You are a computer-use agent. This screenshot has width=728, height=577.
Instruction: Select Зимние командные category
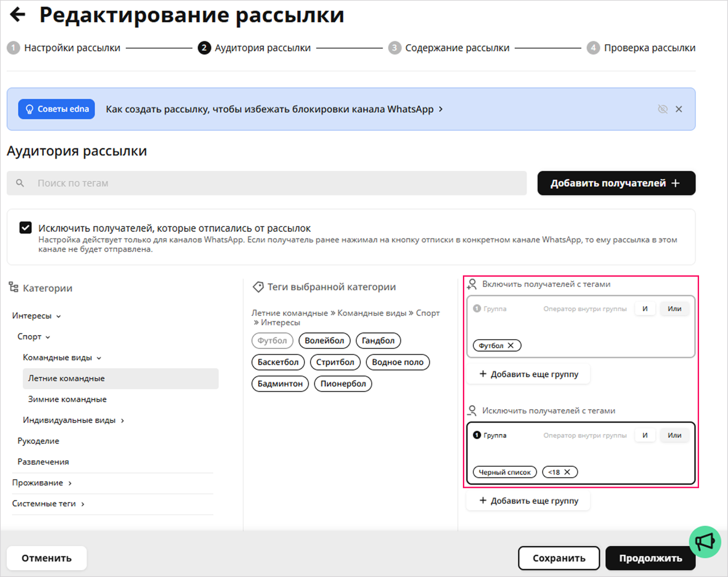67,399
